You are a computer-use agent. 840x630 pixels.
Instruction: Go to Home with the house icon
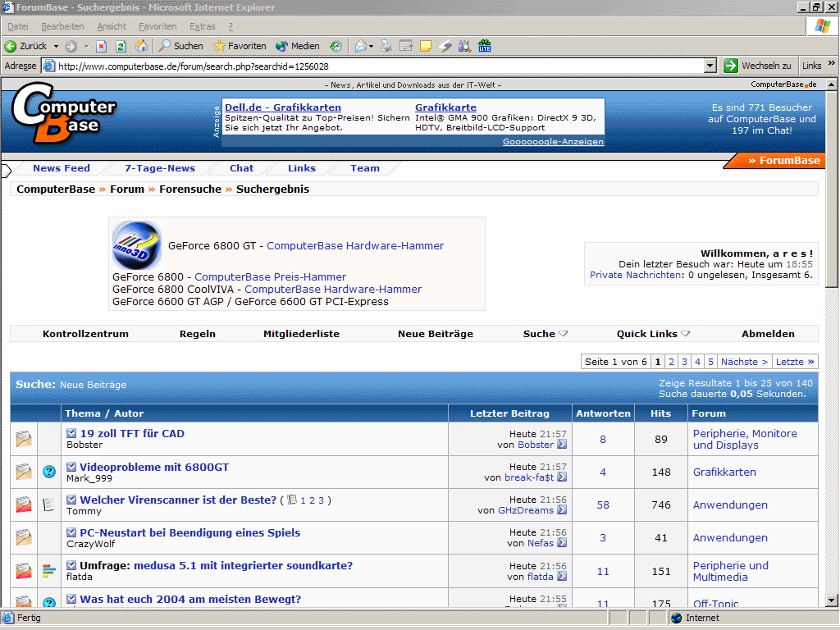[141, 46]
